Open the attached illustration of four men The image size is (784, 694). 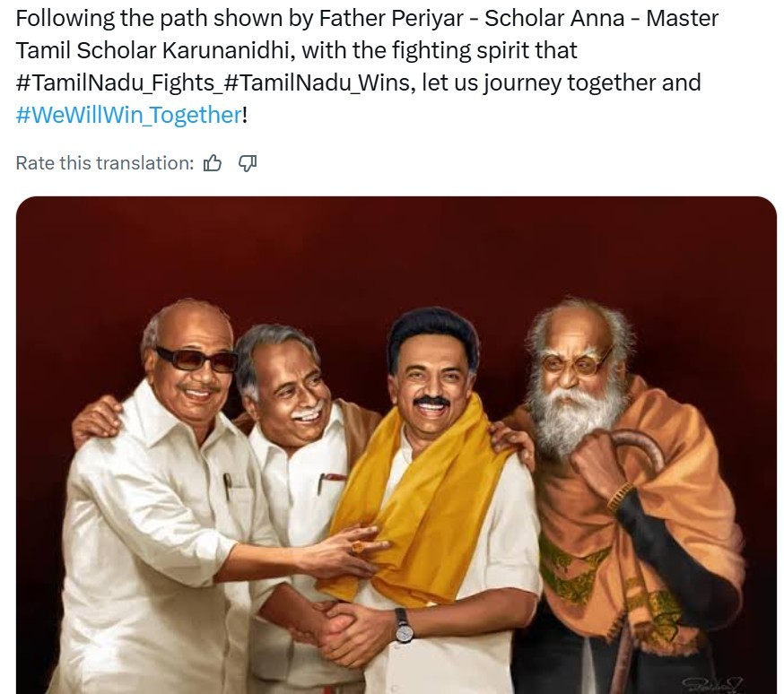(396, 445)
